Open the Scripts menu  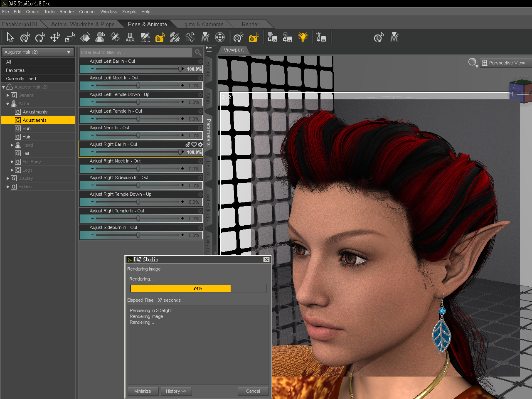pyautogui.click(x=129, y=12)
